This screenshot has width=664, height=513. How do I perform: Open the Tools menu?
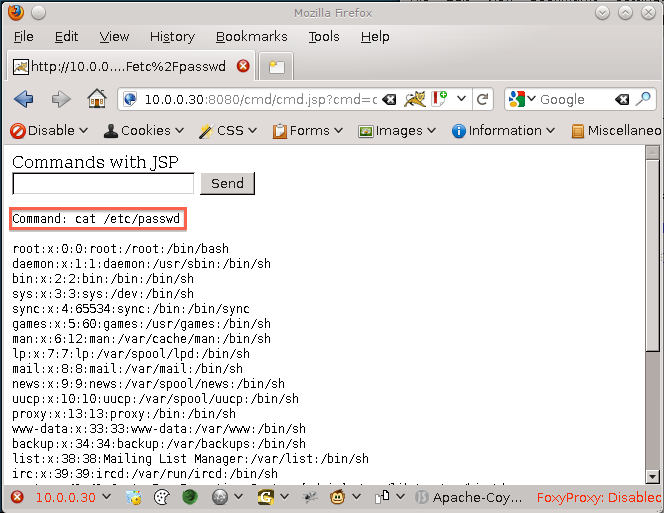(x=324, y=36)
